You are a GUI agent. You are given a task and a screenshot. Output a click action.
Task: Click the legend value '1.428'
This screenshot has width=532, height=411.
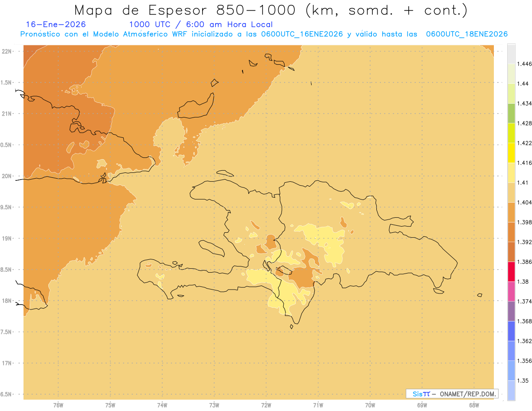click(x=525, y=123)
